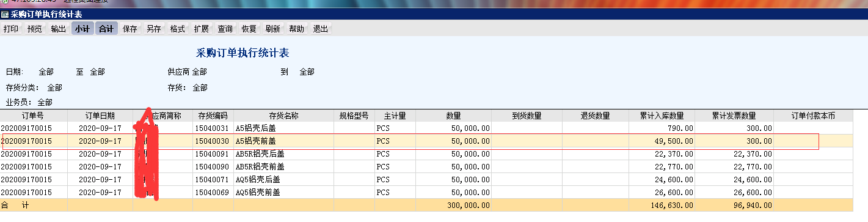Image resolution: width=868 pixels, height=222 pixels.
Task: Click the AQ5铝壳后盖 item name cell
Action: click(x=284, y=180)
